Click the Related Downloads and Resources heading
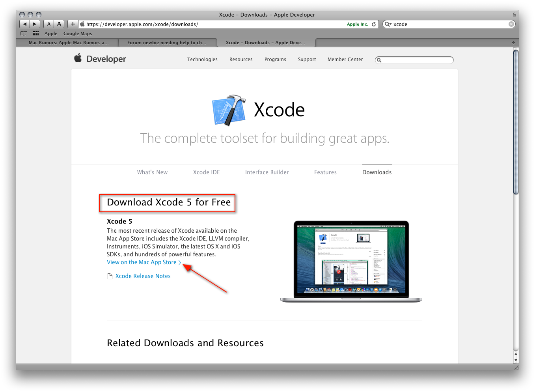535x392 pixels. click(x=185, y=343)
